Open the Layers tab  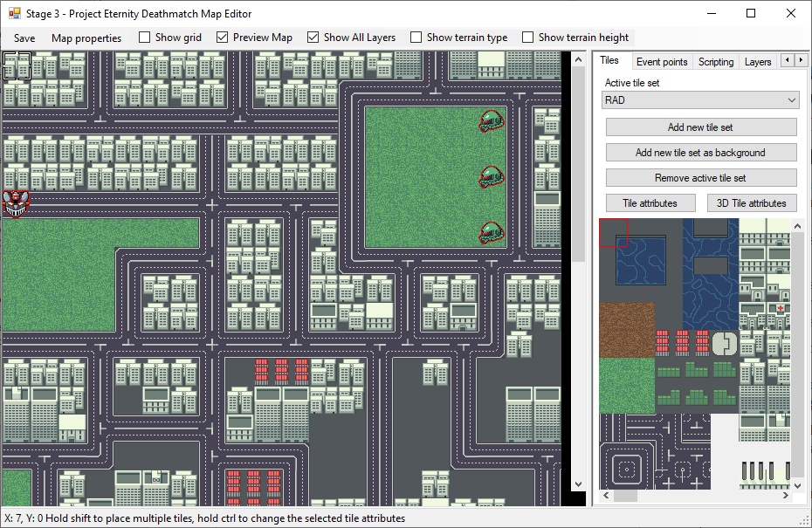pyautogui.click(x=758, y=62)
